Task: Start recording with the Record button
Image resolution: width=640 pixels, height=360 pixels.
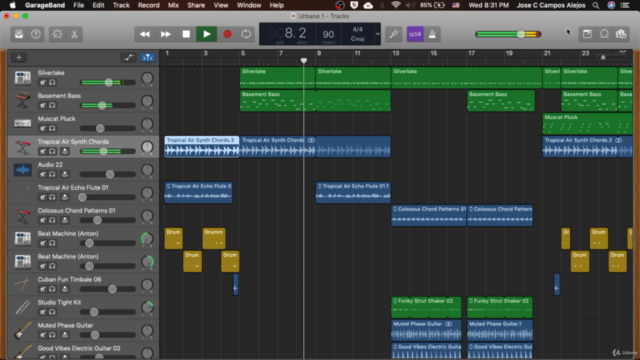Action: coord(227,34)
